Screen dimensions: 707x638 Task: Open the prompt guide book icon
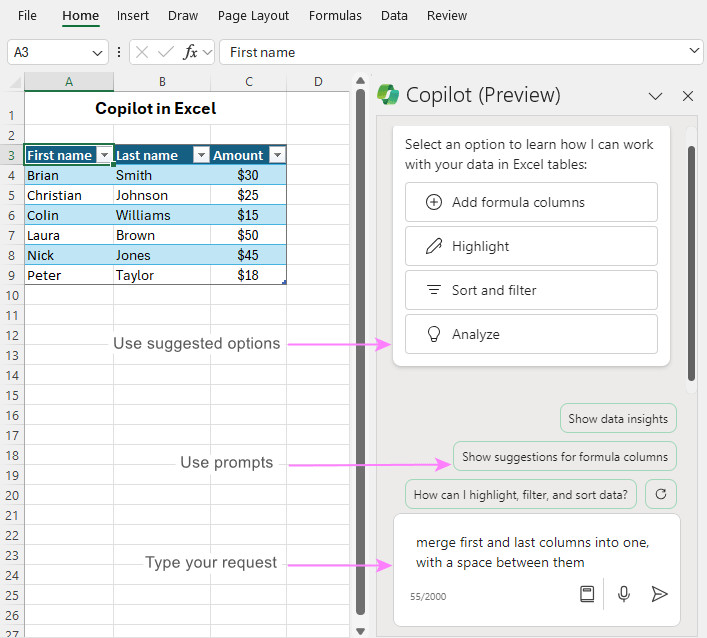[x=587, y=594]
